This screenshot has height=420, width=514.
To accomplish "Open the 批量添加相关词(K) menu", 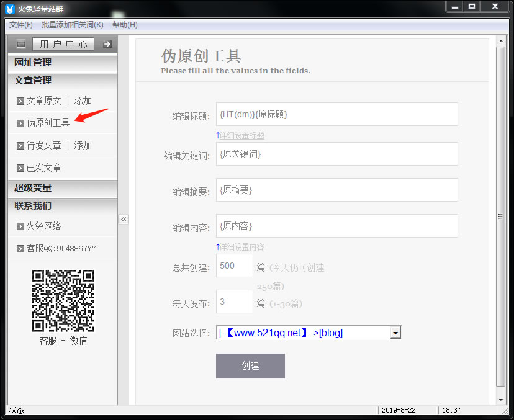I will click(x=72, y=25).
